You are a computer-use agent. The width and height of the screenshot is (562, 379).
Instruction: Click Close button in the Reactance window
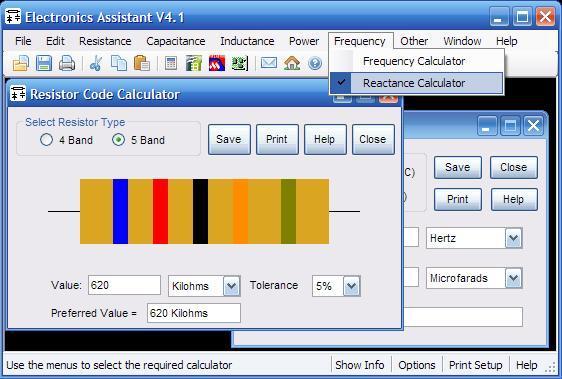tap(514, 167)
